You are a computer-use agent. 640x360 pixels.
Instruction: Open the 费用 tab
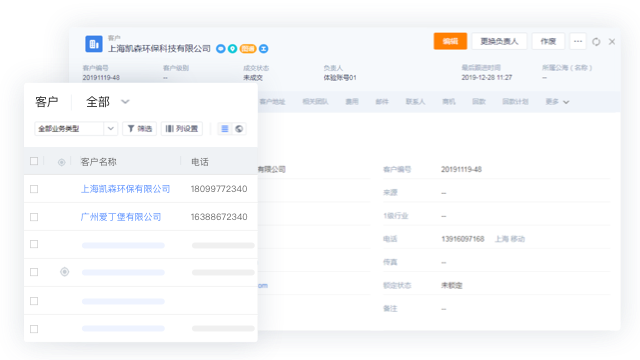coord(352,102)
